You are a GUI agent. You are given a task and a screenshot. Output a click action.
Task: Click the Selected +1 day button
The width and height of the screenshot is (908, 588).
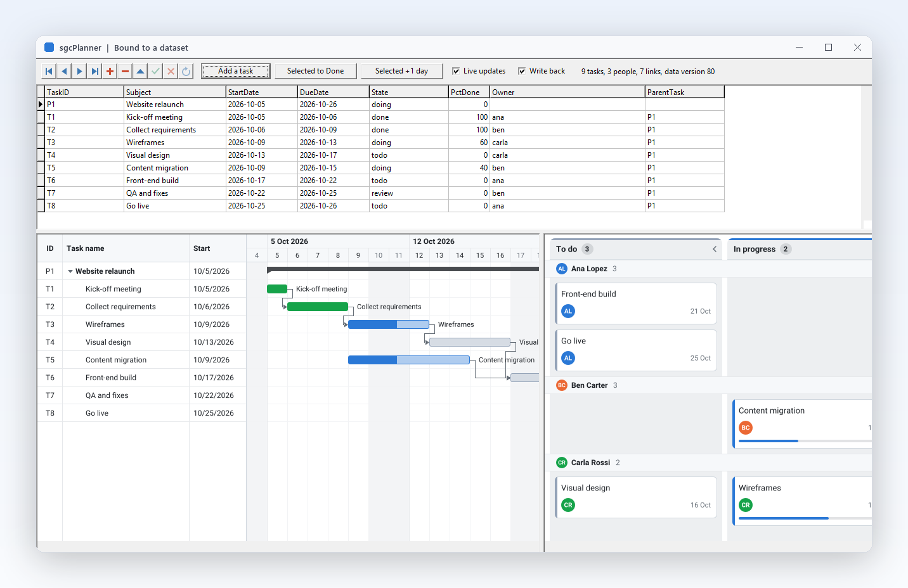(x=402, y=71)
